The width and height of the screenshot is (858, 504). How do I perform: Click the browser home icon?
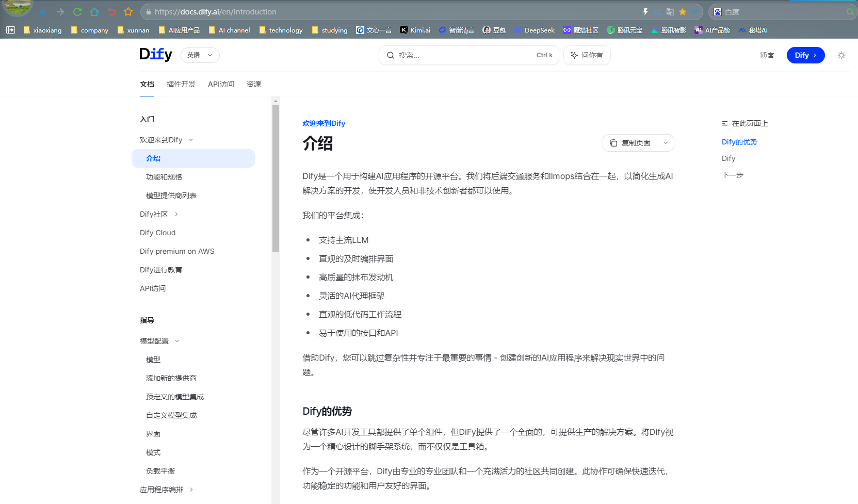tap(94, 12)
